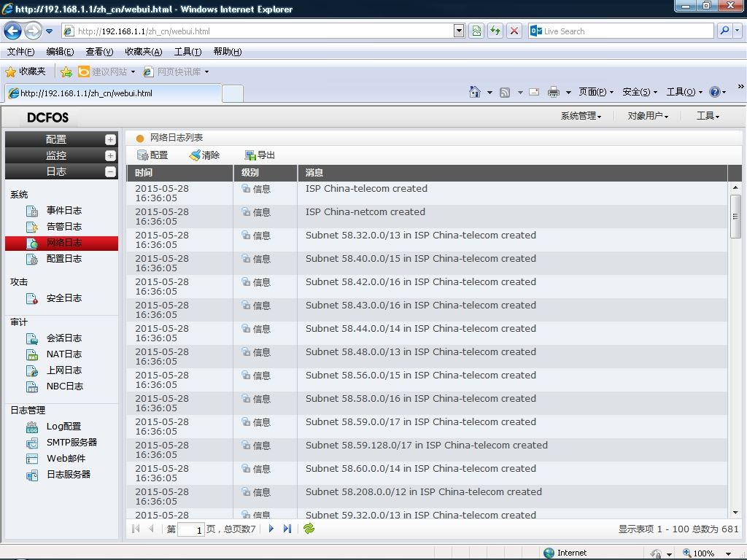
Task: Click the IE print icon
Action: tap(553, 92)
